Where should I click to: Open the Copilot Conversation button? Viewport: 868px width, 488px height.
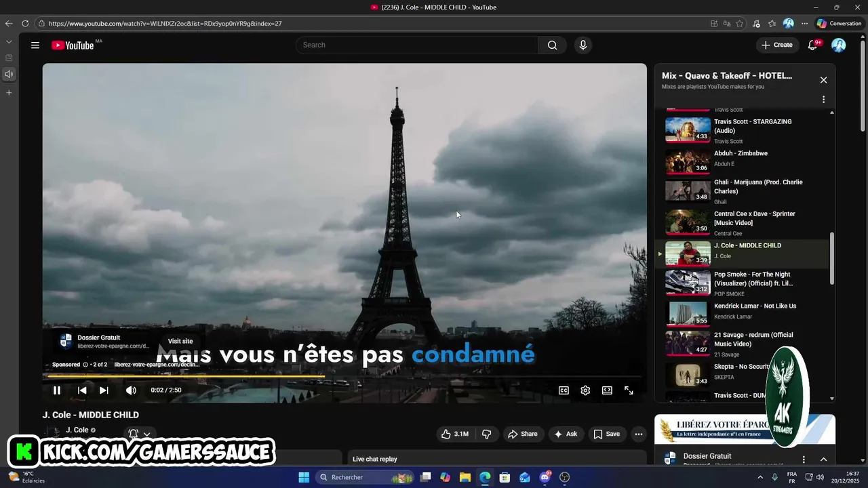(x=840, y=23)
